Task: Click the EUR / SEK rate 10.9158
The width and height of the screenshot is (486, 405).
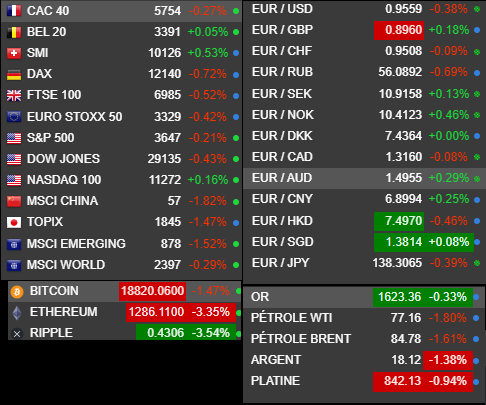Action: [400, 94]
